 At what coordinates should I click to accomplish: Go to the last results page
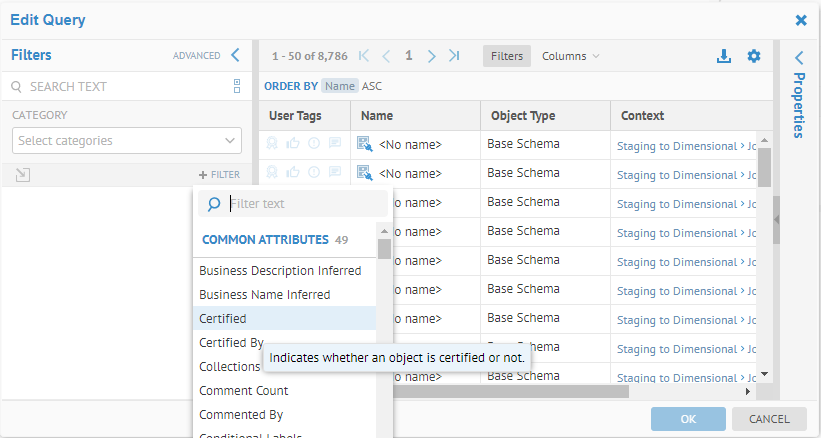click(x=454, y=56)
